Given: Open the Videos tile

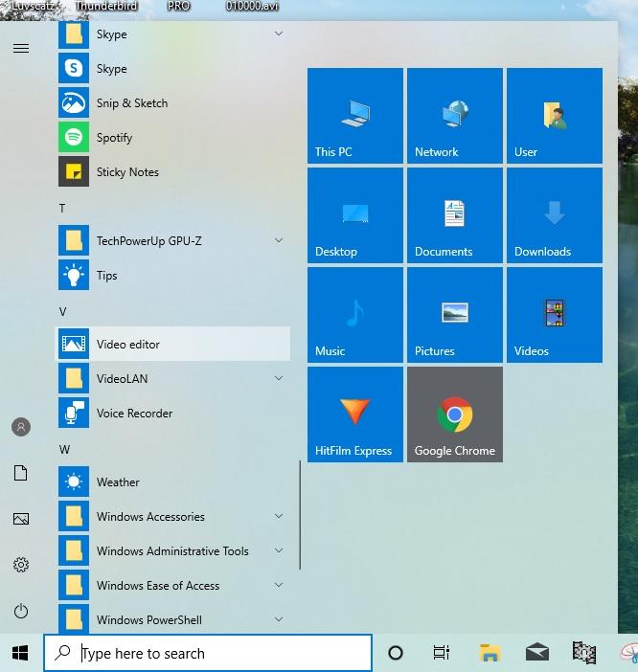Looking at the screenshot, I should click(x=555, y=315).
